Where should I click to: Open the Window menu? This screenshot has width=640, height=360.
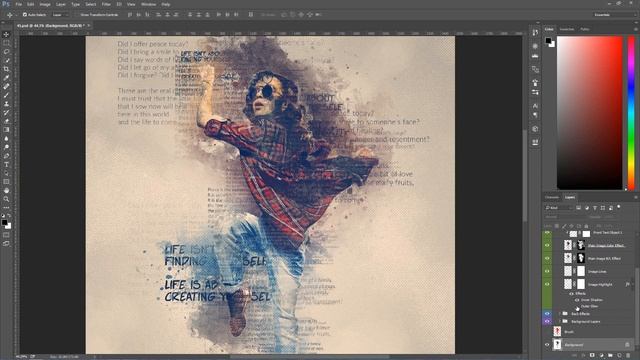(148, 4)
